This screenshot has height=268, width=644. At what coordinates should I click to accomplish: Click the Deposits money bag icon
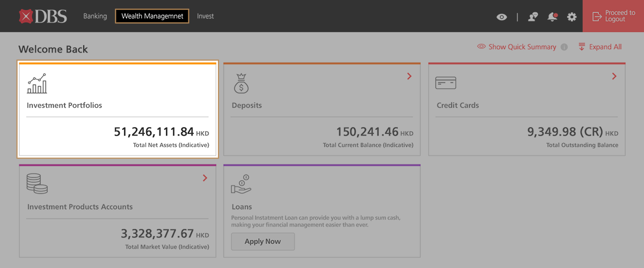pyautogui.click(x=241, y=84)
